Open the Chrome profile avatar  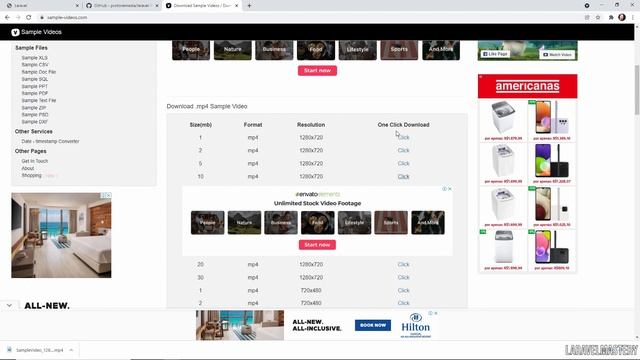[x=622, y=17]
